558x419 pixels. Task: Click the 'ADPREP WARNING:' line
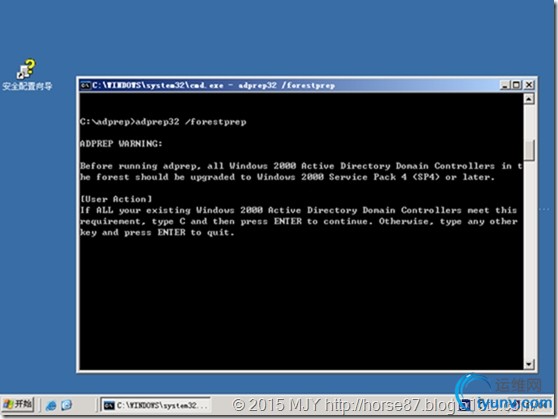tap(121, 144)
